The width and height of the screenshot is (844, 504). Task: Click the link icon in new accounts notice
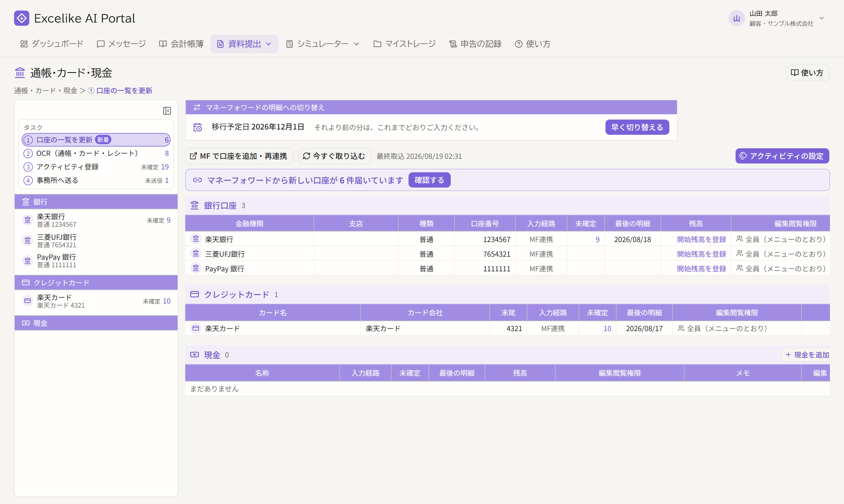click(197, 180)
